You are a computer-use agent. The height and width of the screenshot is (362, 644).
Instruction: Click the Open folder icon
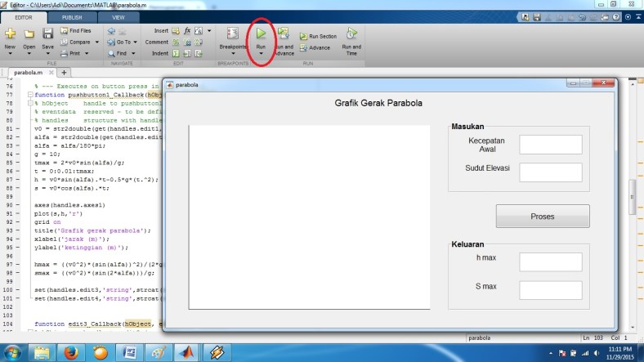(x=29, y=34)
